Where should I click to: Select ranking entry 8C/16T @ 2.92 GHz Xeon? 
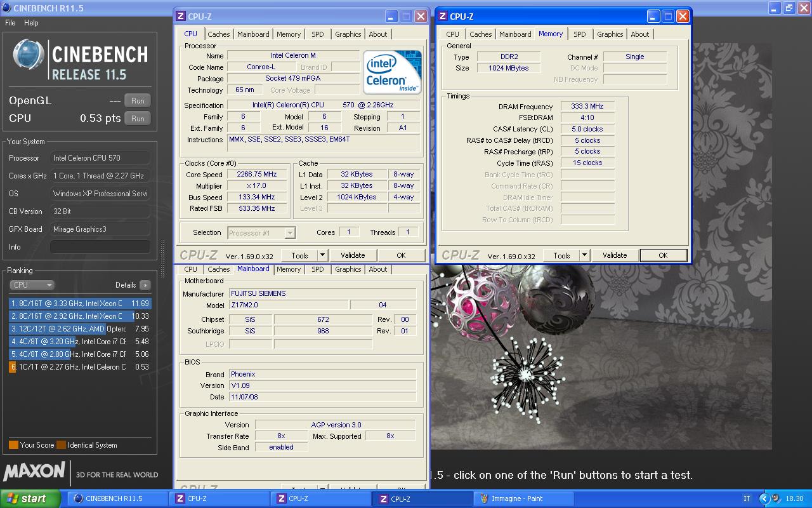[80, 316]
